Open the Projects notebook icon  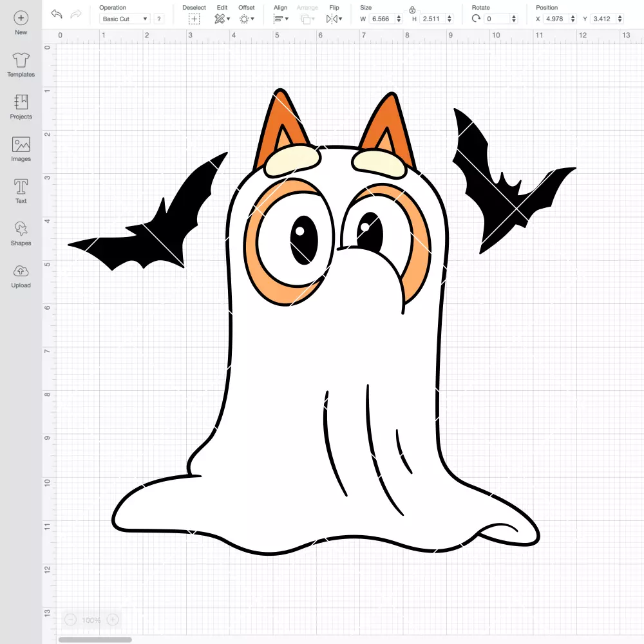click(21, 102)
